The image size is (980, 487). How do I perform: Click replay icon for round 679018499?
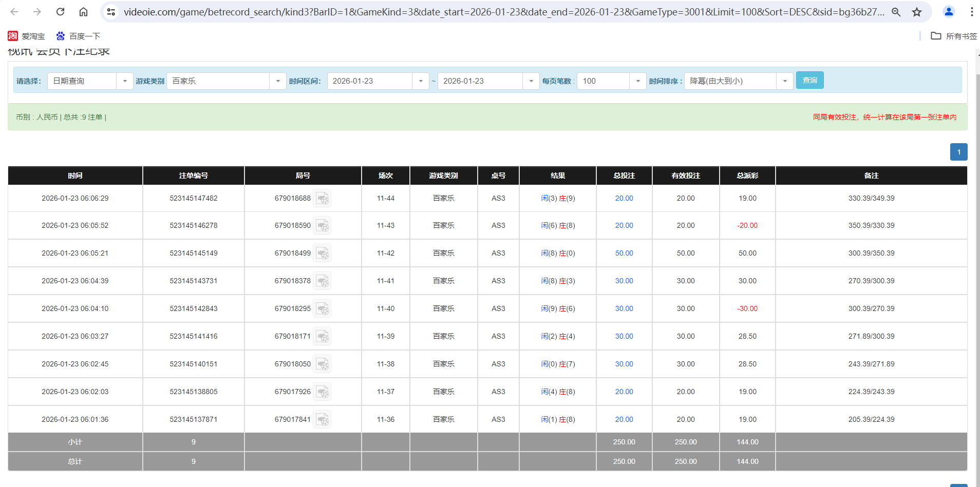[323, 253]
